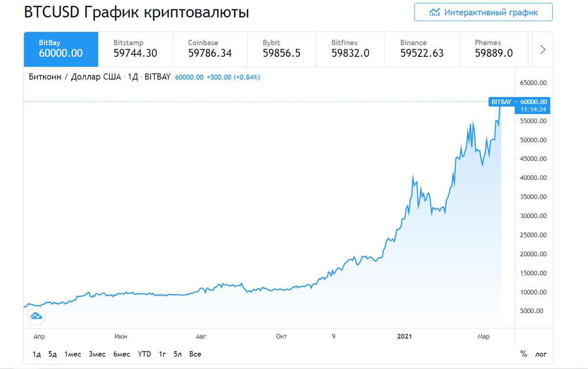Select the Bybit exchange quote
588x369 pixels.
coord(281,49)
